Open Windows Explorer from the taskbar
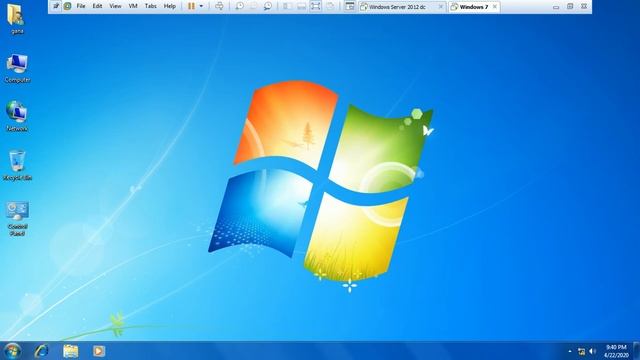The image size is (640, 360). point(71,351)
